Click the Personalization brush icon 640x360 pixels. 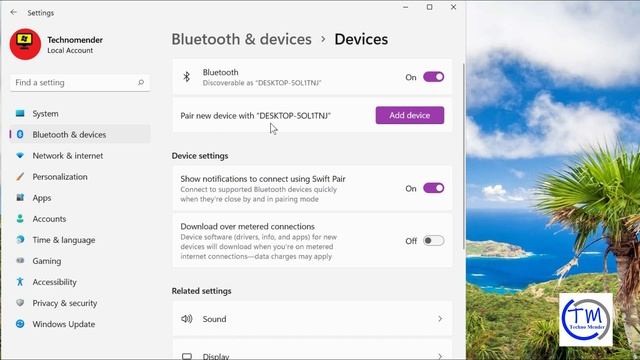pos(20,176)
